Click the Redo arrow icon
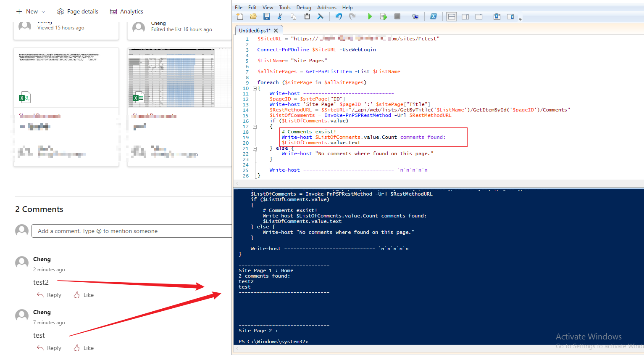Image resolution: width=644 pixels, height=355 pixels. 352,16
